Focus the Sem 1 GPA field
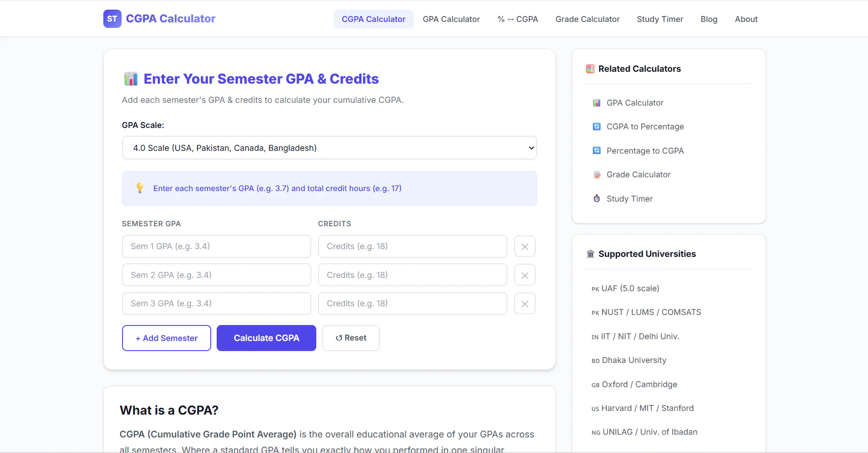This screenshot has width=868, height=453. click(x=217, y=246)
